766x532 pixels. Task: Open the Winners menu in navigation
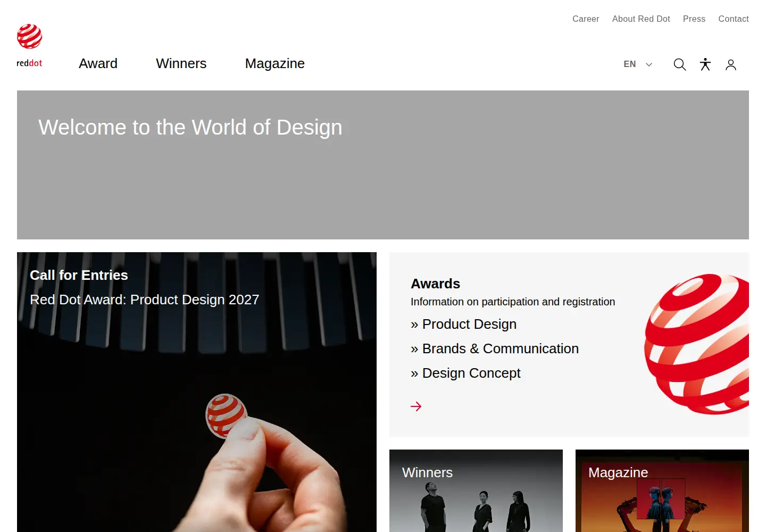click(181, 63)
